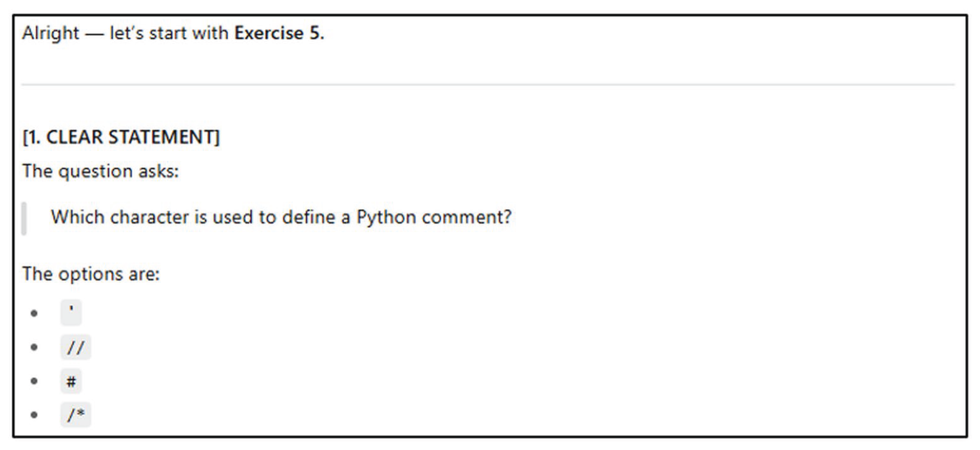
Task: Pick the /* code option
Action: pyautogui.click(x=76, y=414)
